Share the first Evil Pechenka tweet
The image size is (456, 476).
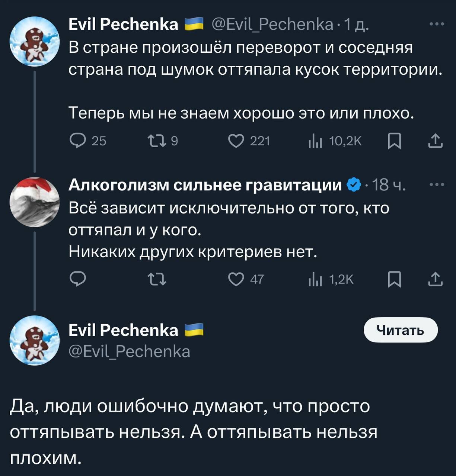pos(435,141)
